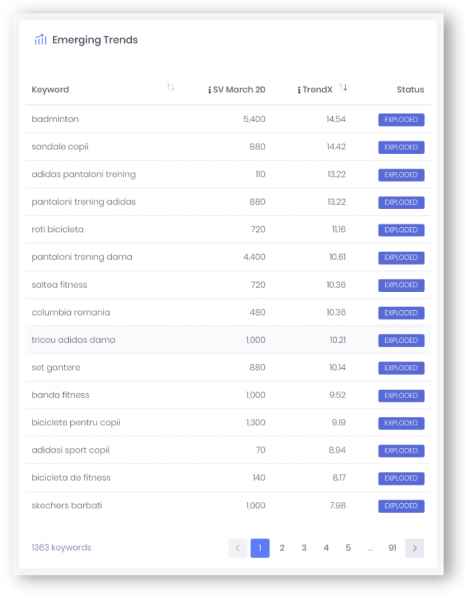Open the roti bicicleta keyword

coord(57,229)
